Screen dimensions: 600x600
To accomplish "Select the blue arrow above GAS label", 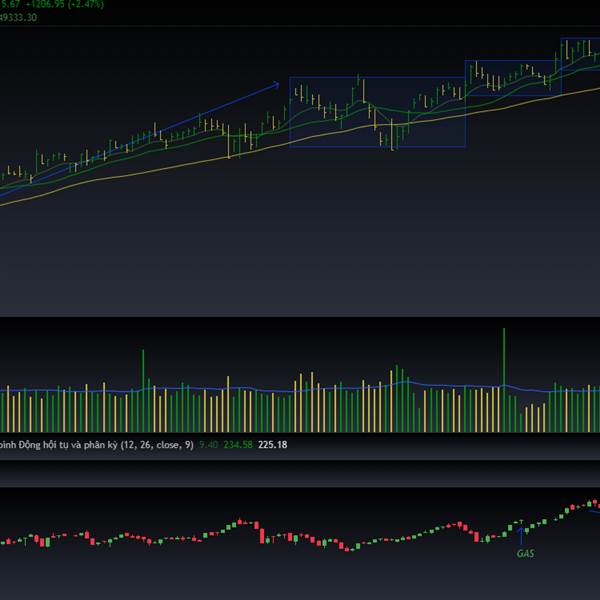I will pos(521,536).
